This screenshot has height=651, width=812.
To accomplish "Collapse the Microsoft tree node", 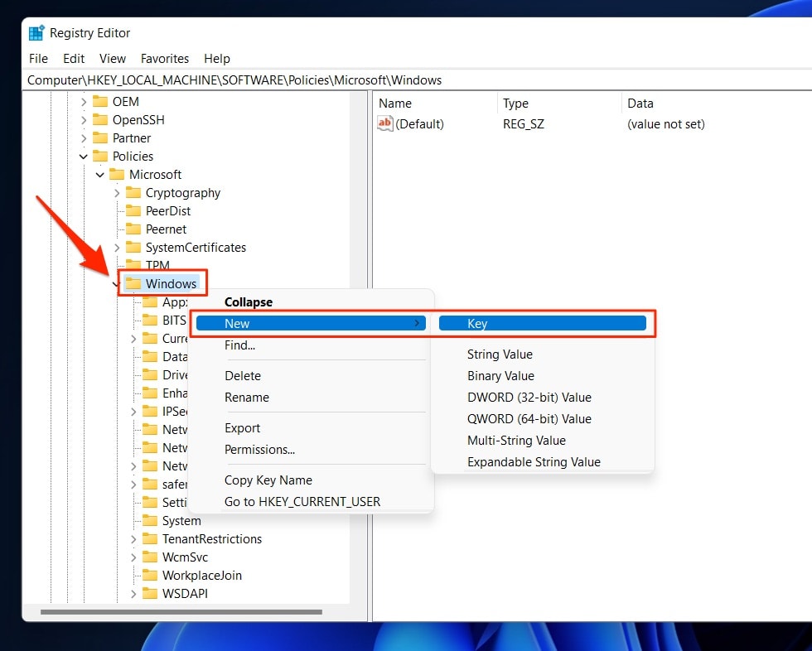I will click(x=99, y=174).
